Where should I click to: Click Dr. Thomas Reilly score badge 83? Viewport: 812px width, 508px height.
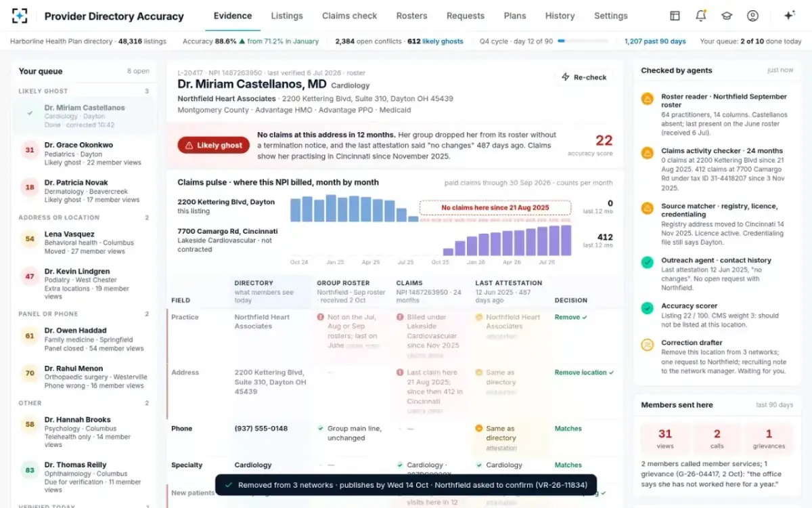30,470
